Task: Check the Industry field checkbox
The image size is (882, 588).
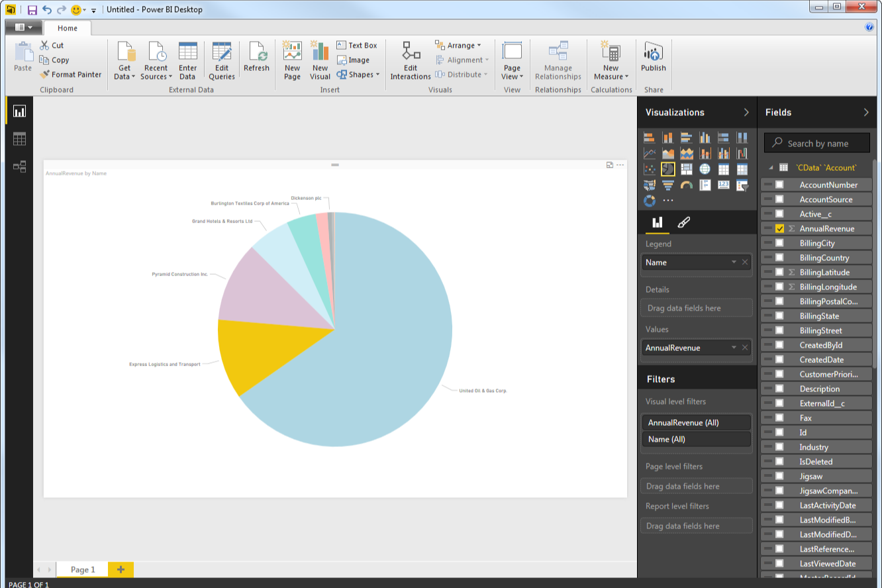Action: coord(779,447)
